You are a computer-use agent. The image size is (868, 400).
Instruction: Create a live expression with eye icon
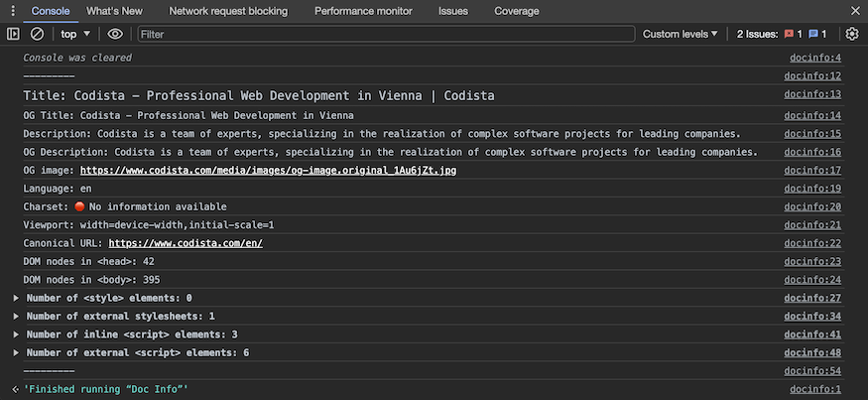point(115,34)
